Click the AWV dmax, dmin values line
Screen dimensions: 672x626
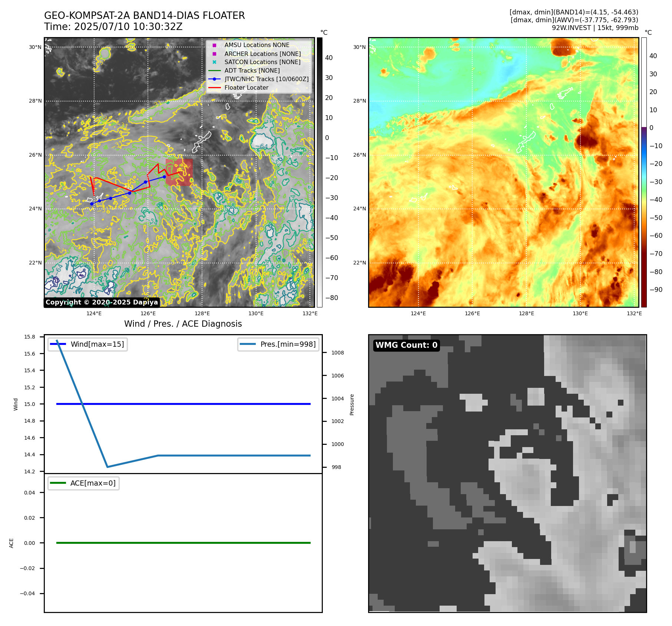(x=575, y=20)
